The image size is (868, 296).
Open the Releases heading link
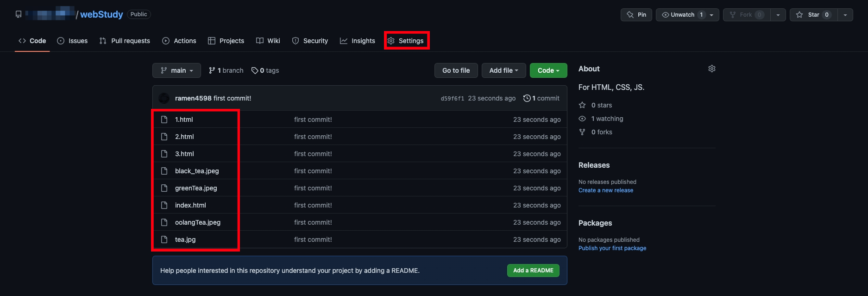(594, 165)
